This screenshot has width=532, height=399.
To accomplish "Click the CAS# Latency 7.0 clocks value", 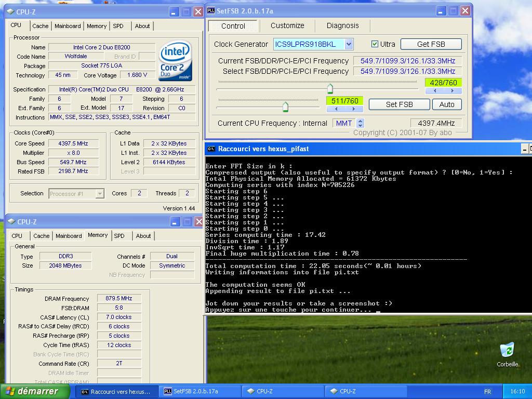I will click(x=119, y=317).
